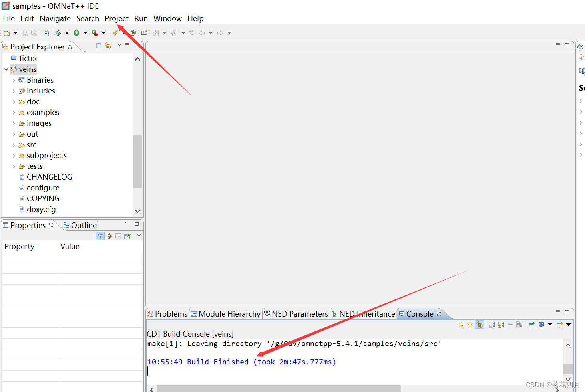Toggle Show Categories in Properties toolbar
This screenshot has width=585, height=392.
[x=100, y=236]
